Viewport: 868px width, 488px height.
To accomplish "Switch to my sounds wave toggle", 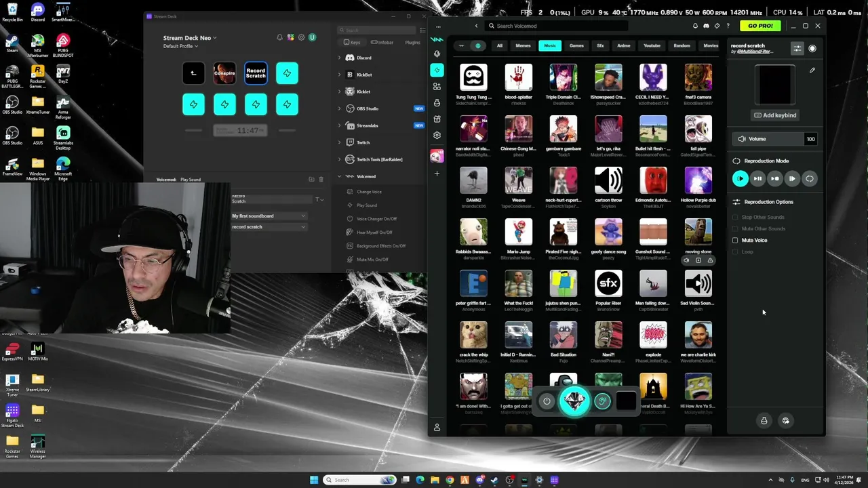I will point(462,46).
